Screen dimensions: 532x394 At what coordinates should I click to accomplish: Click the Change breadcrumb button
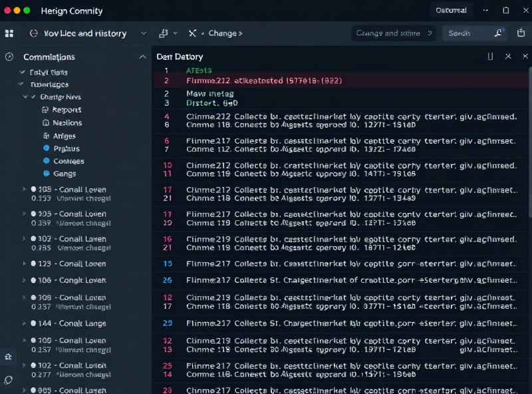(225, 33)
